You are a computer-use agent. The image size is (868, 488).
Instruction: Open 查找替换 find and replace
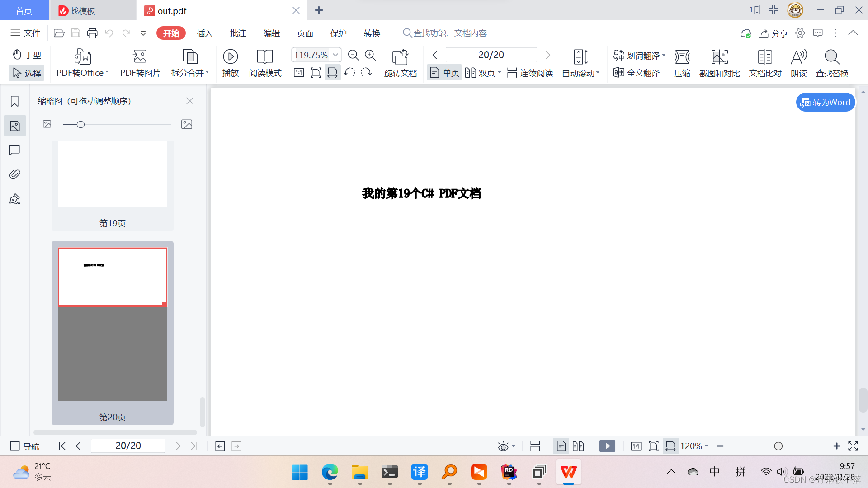point(832,63)
